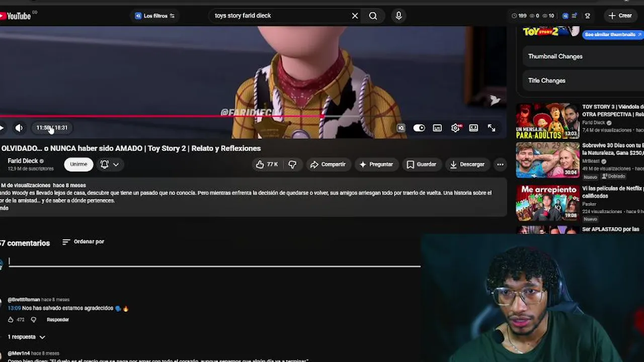Mute the video with the speaker icon
Screen dimensions: 644x362
[19, 128]
